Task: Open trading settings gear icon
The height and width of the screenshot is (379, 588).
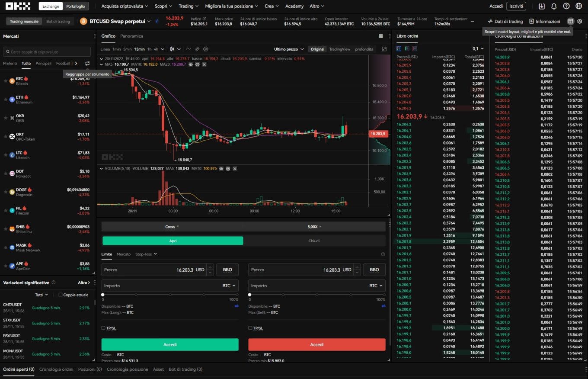Action: [580, 21]
